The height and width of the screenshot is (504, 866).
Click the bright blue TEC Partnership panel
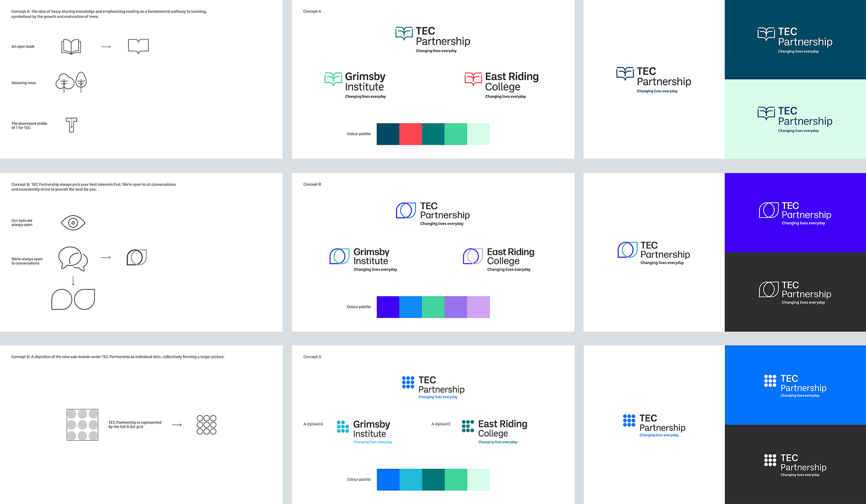[x=795, y=385]
